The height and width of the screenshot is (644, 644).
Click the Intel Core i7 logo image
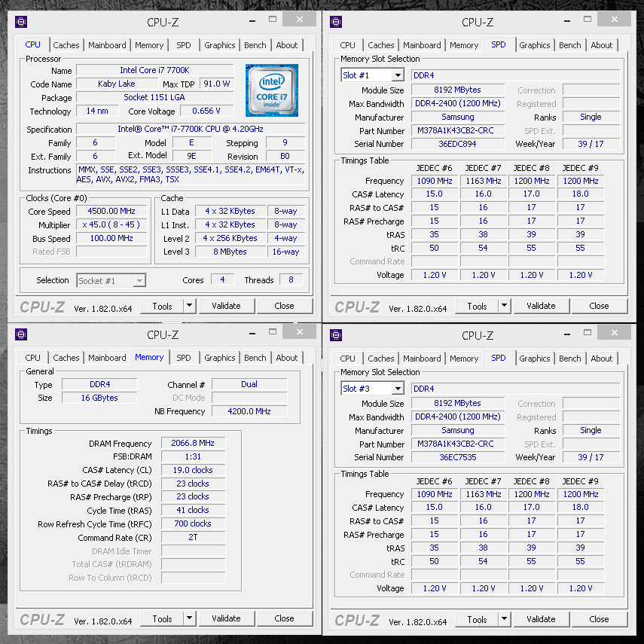click(271, 90)
